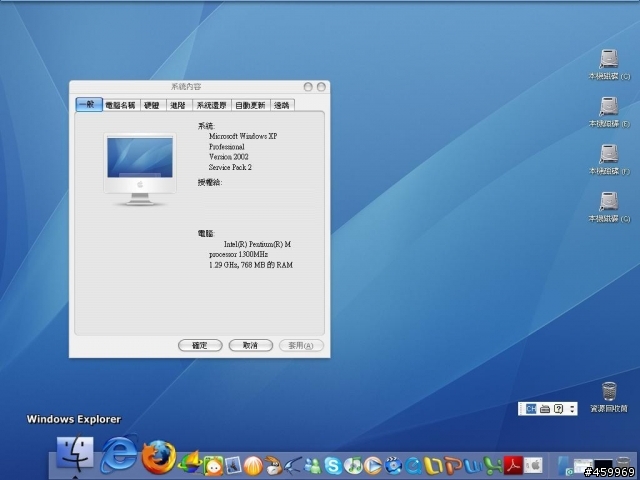
Task: Click the 'processor 1300MHz' text
Action: [x=238, y=254]
